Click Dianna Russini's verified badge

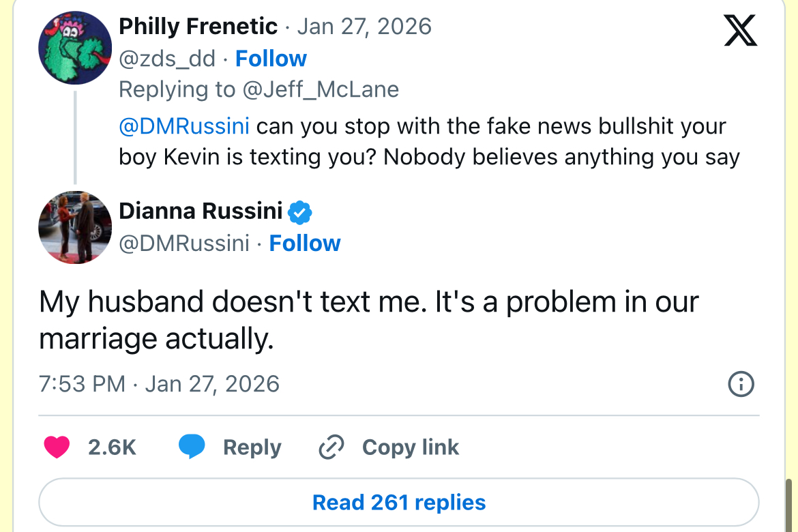[300, 212]
